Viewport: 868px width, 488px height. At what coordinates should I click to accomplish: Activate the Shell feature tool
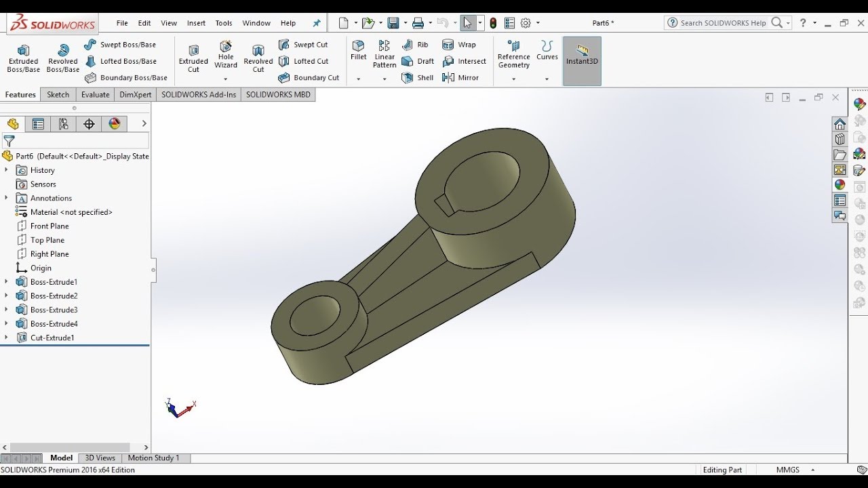(418, 78)
